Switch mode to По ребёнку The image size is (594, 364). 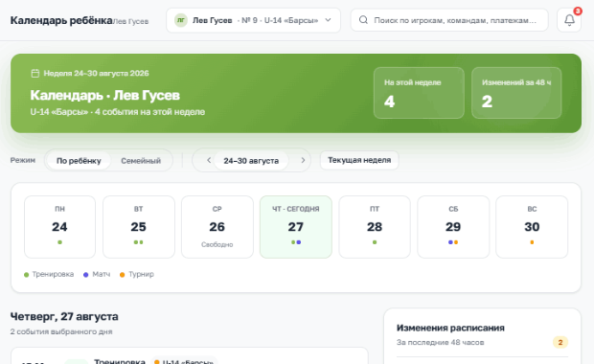[79, 161]
